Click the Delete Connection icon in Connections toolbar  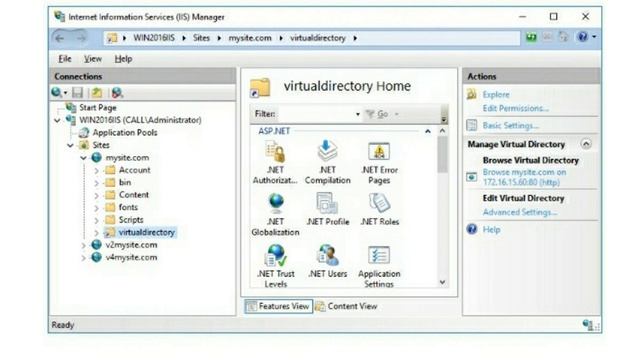pos(117,93)
